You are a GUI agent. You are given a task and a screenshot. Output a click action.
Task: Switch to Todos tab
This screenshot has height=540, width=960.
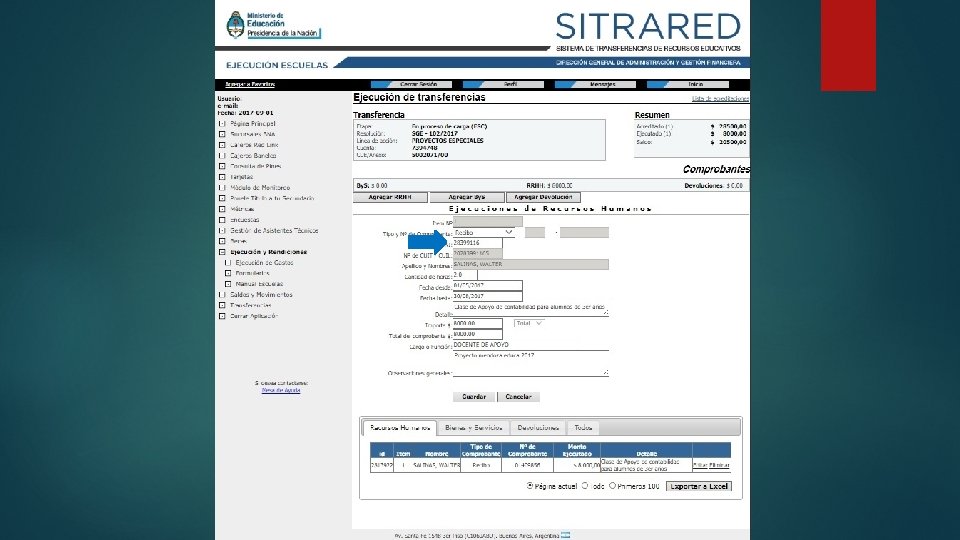[583, 428]
